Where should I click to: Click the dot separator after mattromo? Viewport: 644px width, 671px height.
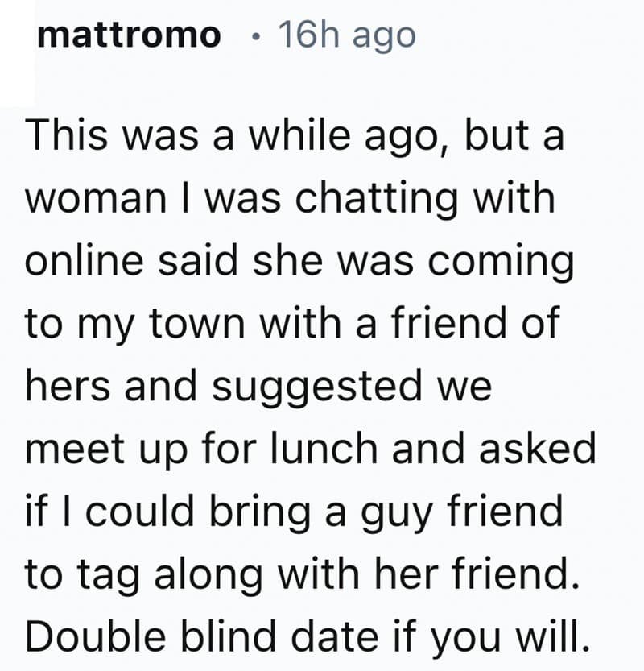pos(255,38)
